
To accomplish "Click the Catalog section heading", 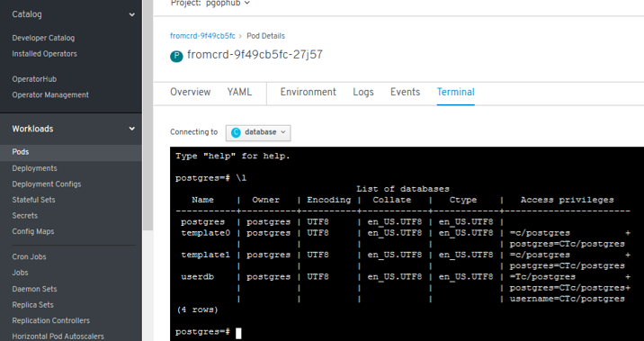I will tap(27, 14).
